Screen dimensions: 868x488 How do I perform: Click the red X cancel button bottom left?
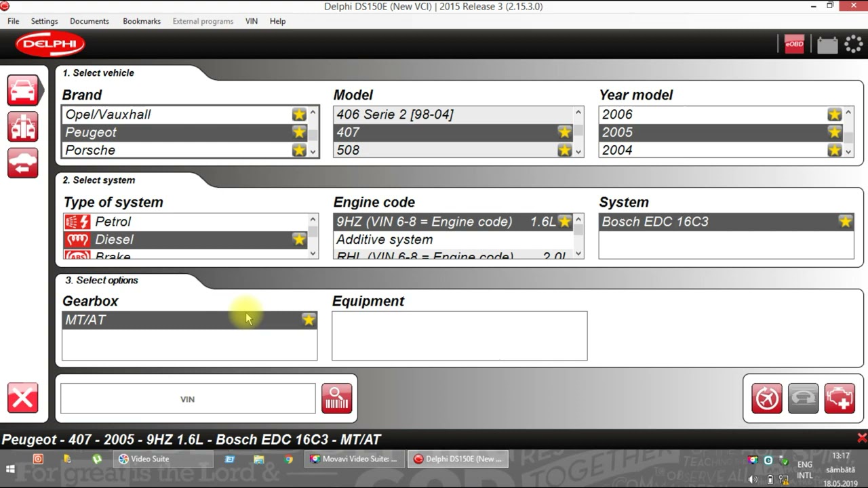(22, 398)
